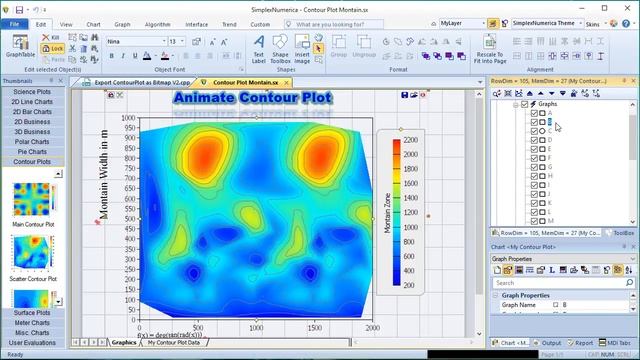Image resolution: width=640 pixels, height=360 pixels.
Task: Click the bold L icon in Graph Properties toolbar
Action: [x=552, y=270]
